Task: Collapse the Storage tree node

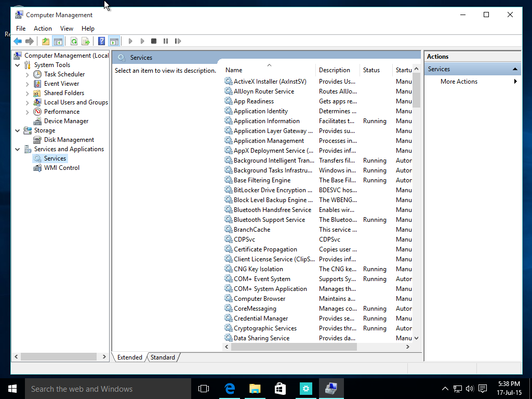Action: point(18,130)
